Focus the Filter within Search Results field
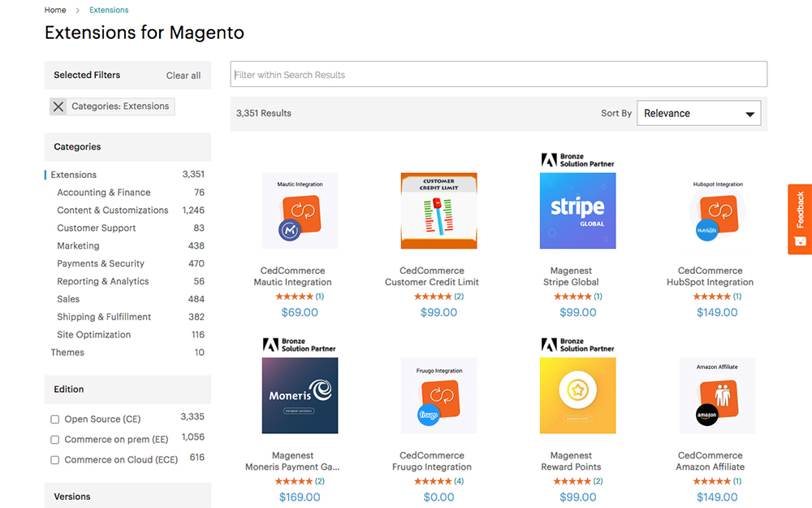Screen dimensions: 812x508 pyautogui.click(x=499, y=74)
